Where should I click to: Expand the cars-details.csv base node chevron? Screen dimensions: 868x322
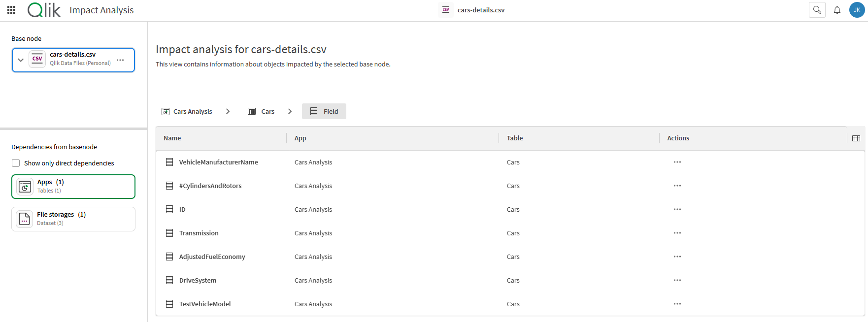[21, 60]
